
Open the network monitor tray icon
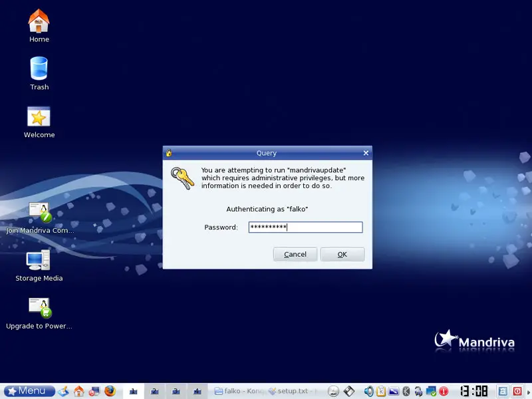pyautogui.click(x=431, y=391)
